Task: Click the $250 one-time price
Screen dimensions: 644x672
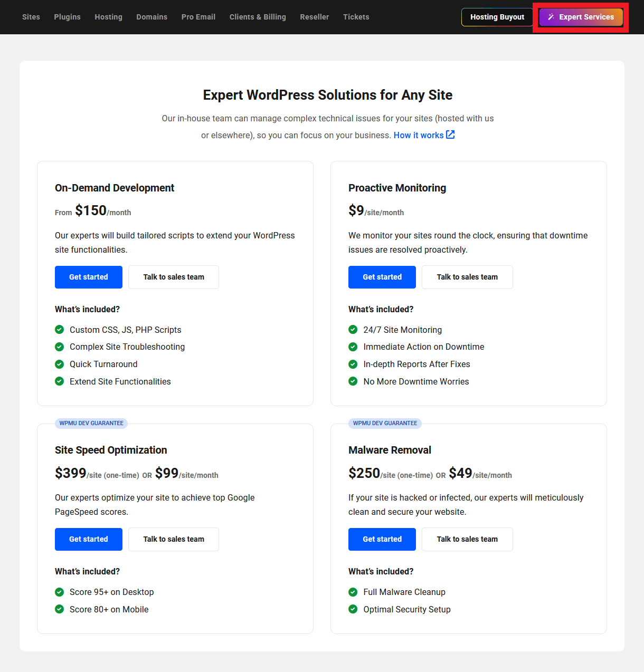Action: pyautogui.click(x=364, y=473)
